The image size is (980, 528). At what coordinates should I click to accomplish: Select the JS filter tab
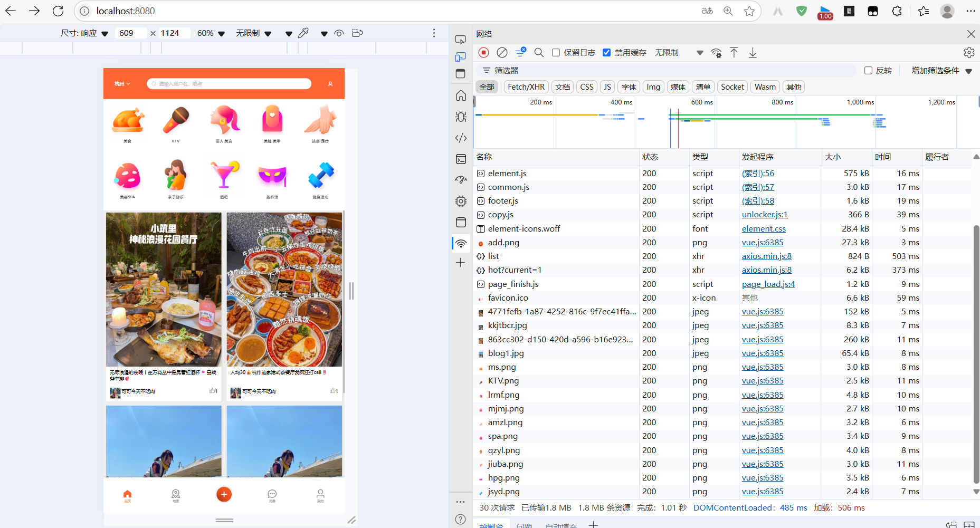pos(607,87)
